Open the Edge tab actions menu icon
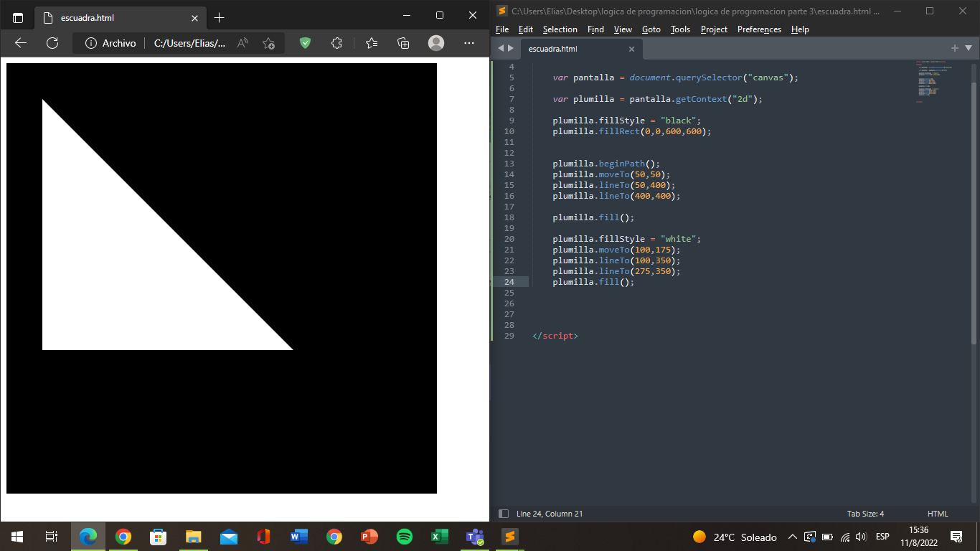Viewport: 980px width, 551px height. click(x=18, y=17)
